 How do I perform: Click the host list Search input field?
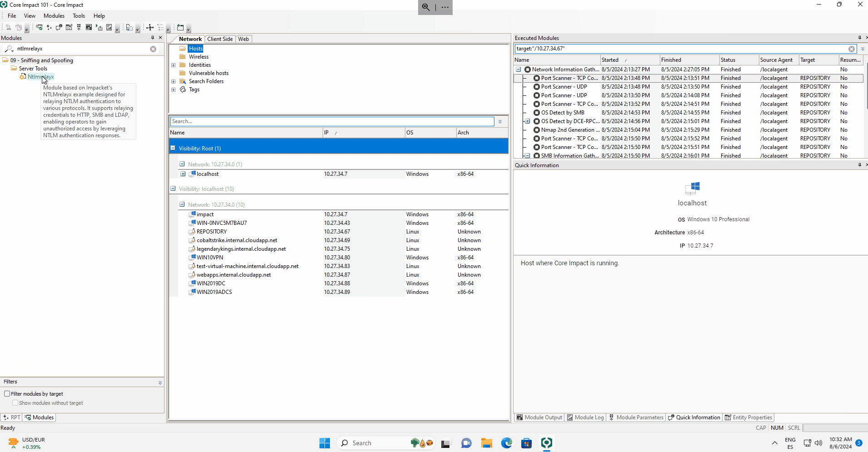click(x=332, y=121)
